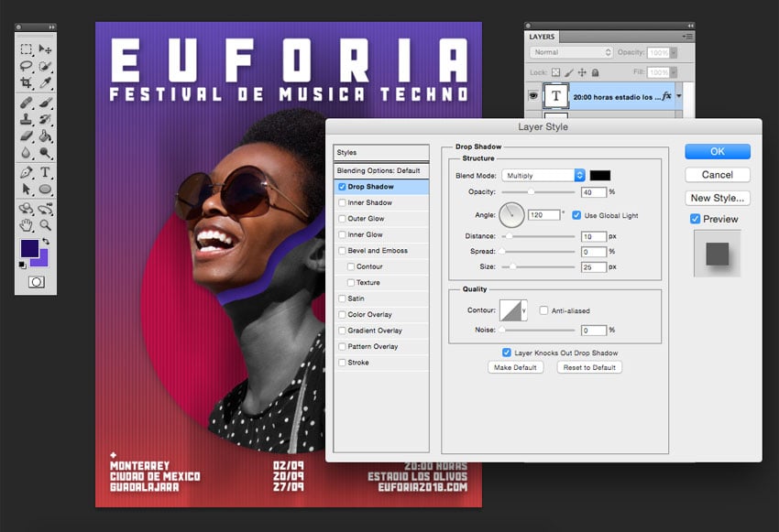779x532 pixels.
Task: Open the Layers panel options menu
Action: [687, 37]
